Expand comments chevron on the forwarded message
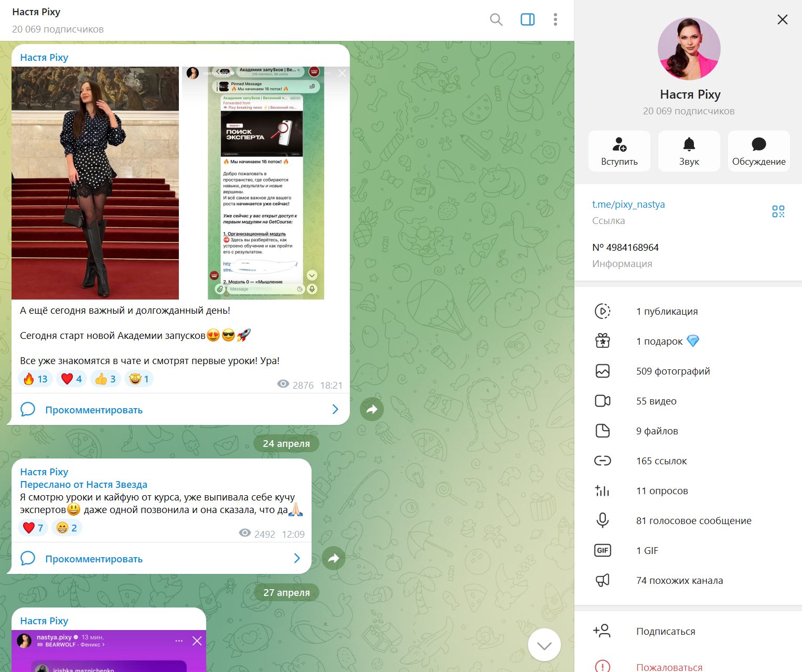This screenshot has height=672, width=802. pyautogui.click(x=297, y=558)
